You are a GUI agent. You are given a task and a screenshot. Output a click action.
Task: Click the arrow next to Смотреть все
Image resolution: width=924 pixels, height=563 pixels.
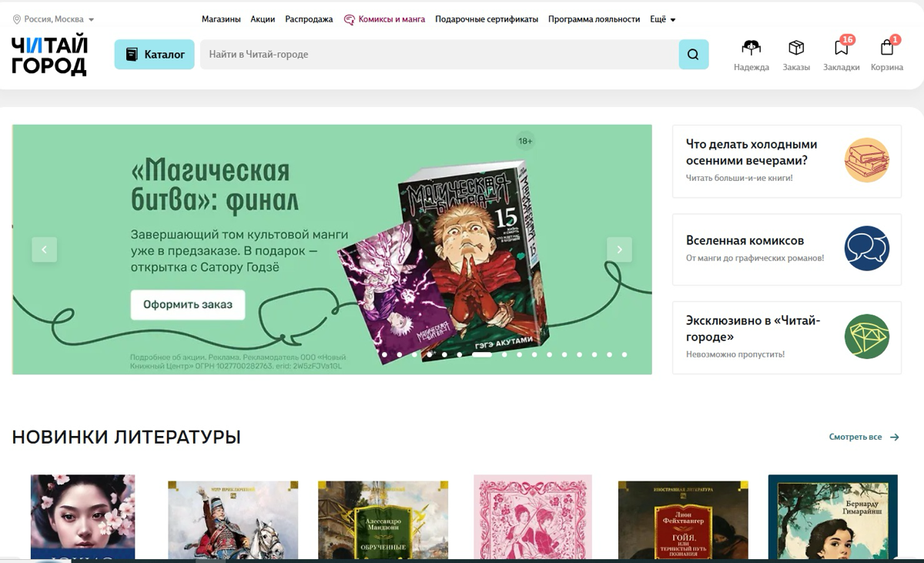pos(894,437)
